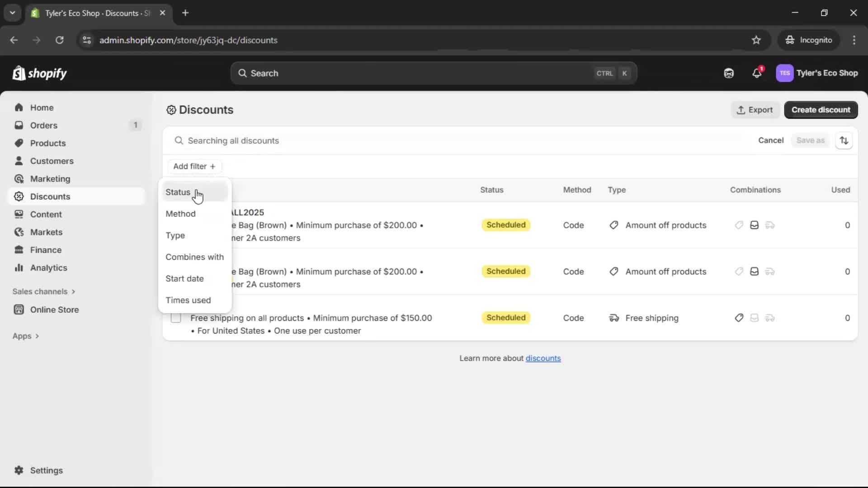Expand the Apps section
868x488 pixels.
[x=26, y=336]
